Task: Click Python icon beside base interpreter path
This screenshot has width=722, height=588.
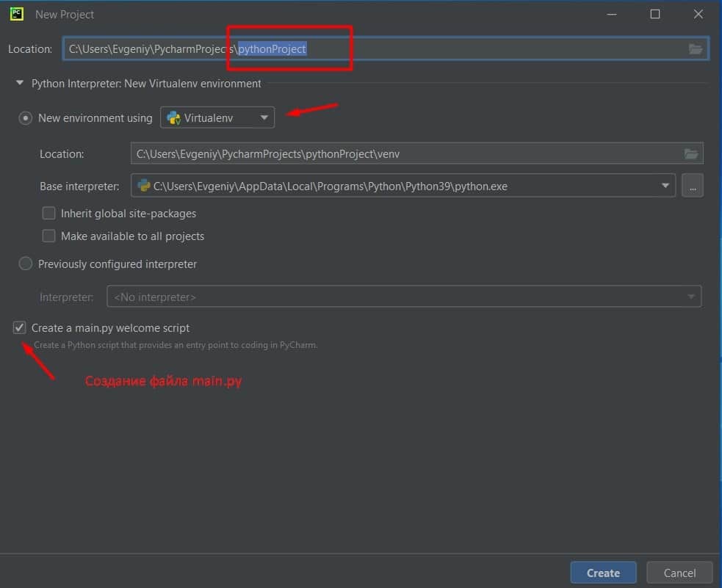Action: click(144, 186)
